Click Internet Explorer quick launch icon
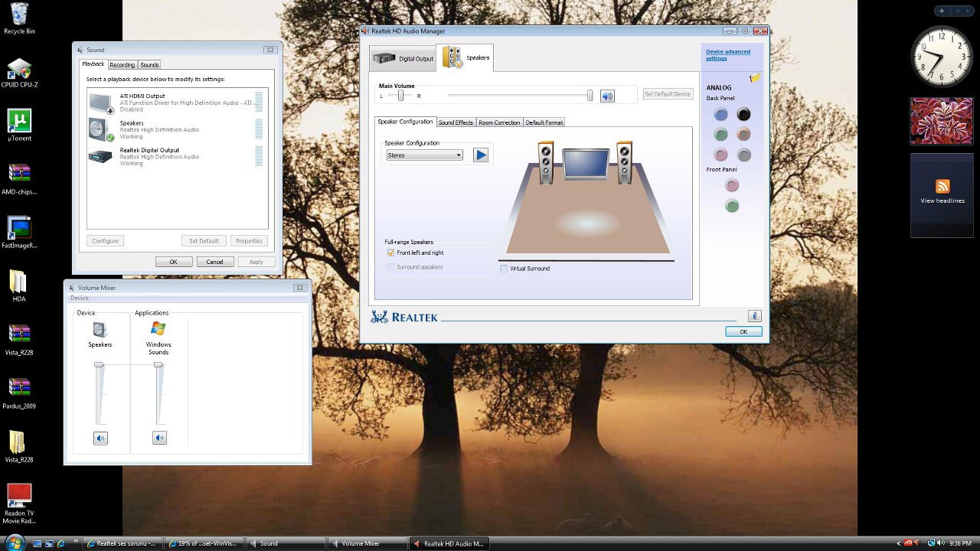 [x=62, y=543]
